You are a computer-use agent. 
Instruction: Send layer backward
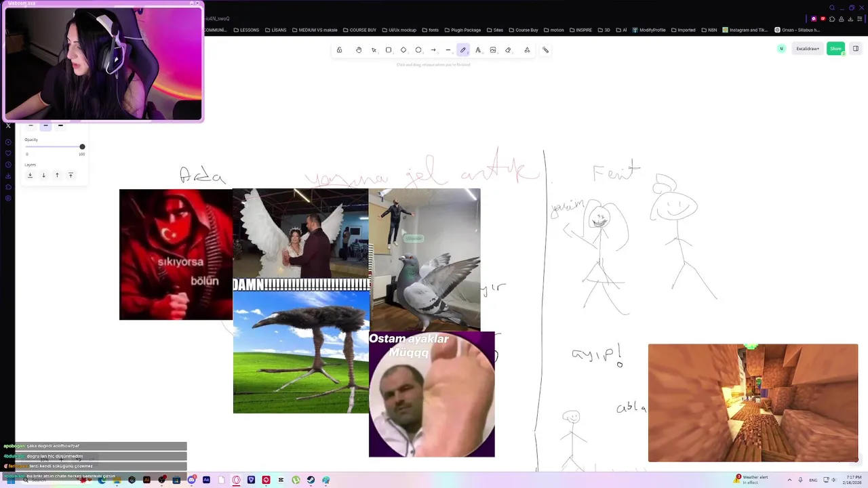click(x=43, y=175)
